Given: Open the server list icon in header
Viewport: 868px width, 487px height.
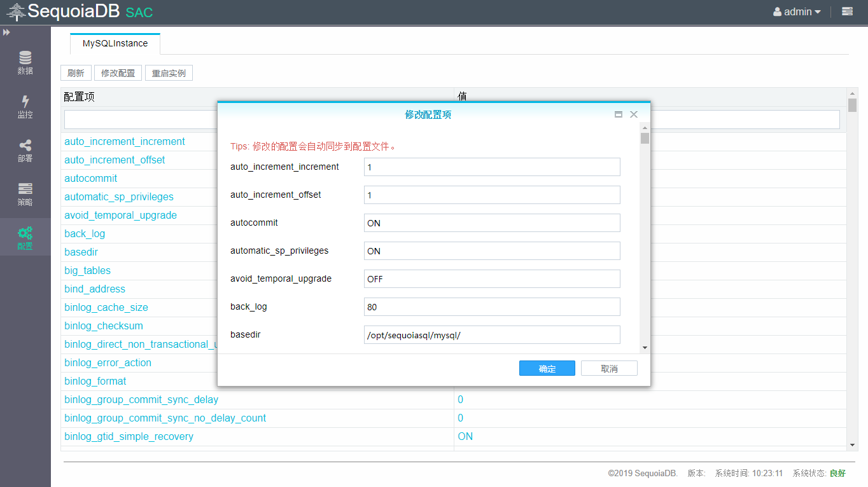Looking at the screenshot, I should [x=847, y=11].
